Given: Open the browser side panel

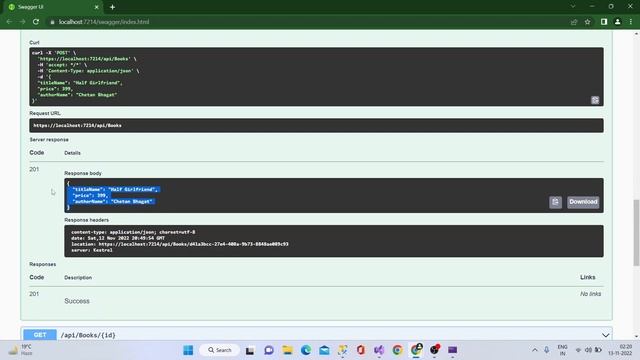Looking at the screenshot, I should (x=604, y=22).
